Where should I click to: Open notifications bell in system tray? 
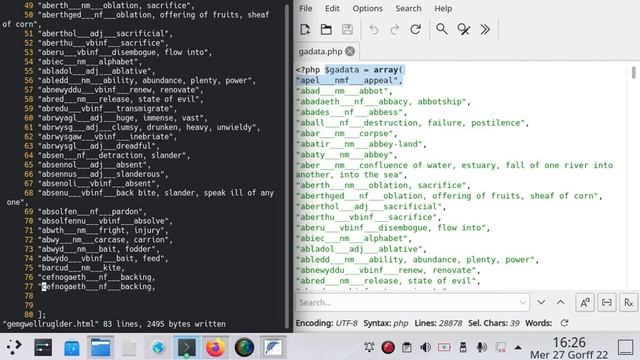pos(369,347)
